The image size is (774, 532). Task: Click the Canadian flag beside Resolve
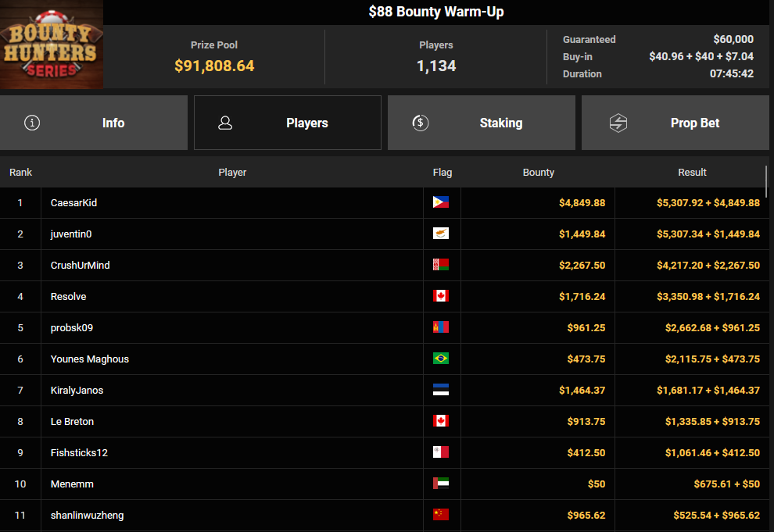pos(441,296)
